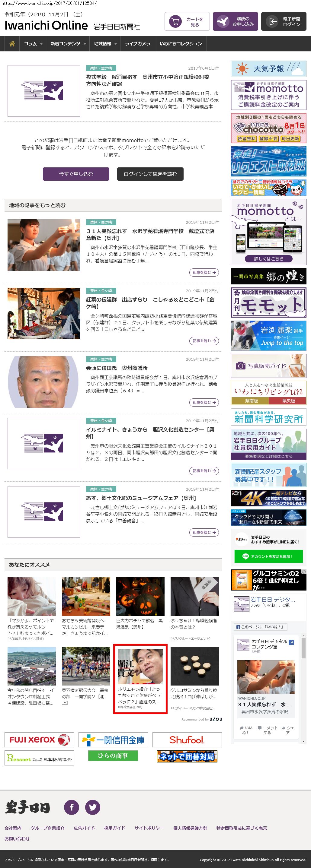Click the nursing school candle ceremony photo

click(x=44, y=245)
